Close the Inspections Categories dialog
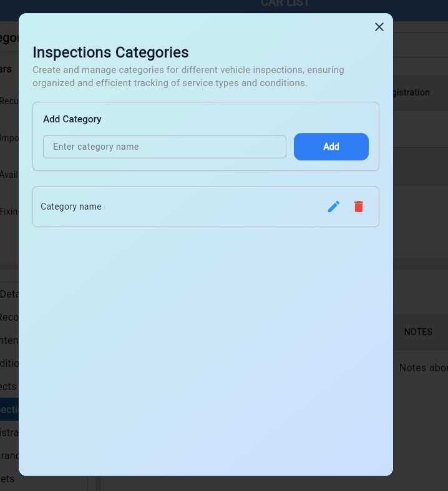This screenshot has height=491, width=448. (x=379, y=27)
